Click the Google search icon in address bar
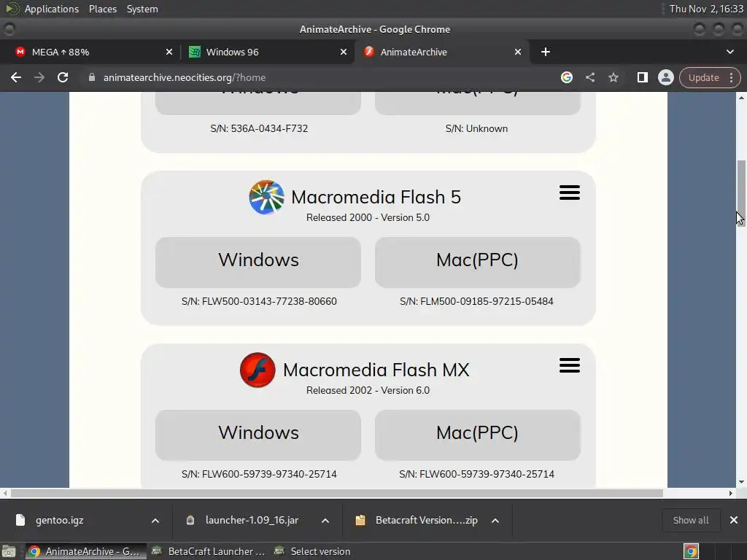 coord(566,77)
